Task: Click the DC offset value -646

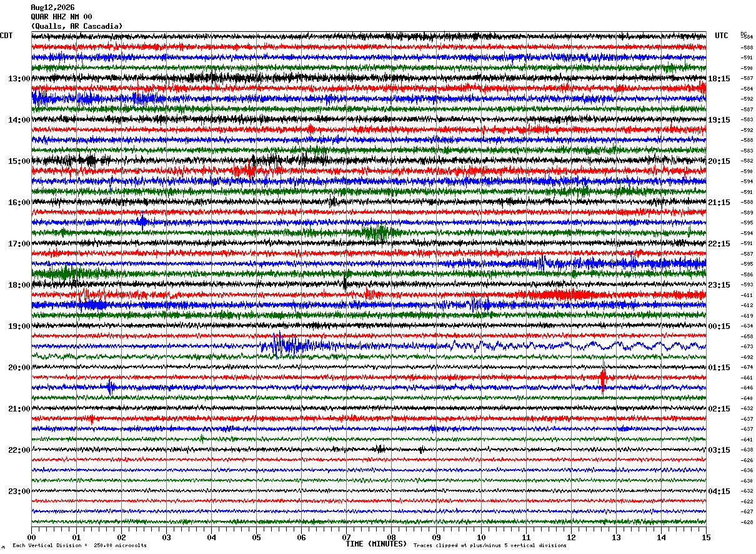Action: pyautogui.click(x=747, y=388)
